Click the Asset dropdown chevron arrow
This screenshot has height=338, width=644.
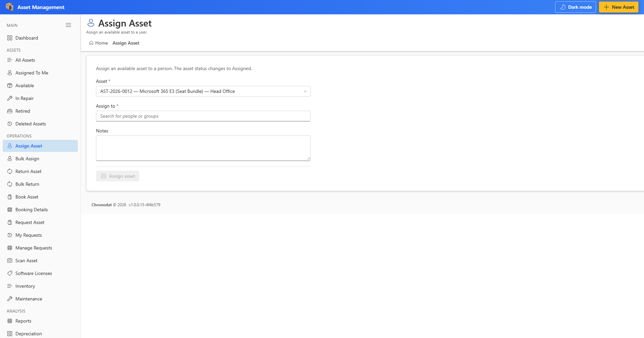pyautogui.click(x=305, y=91)
